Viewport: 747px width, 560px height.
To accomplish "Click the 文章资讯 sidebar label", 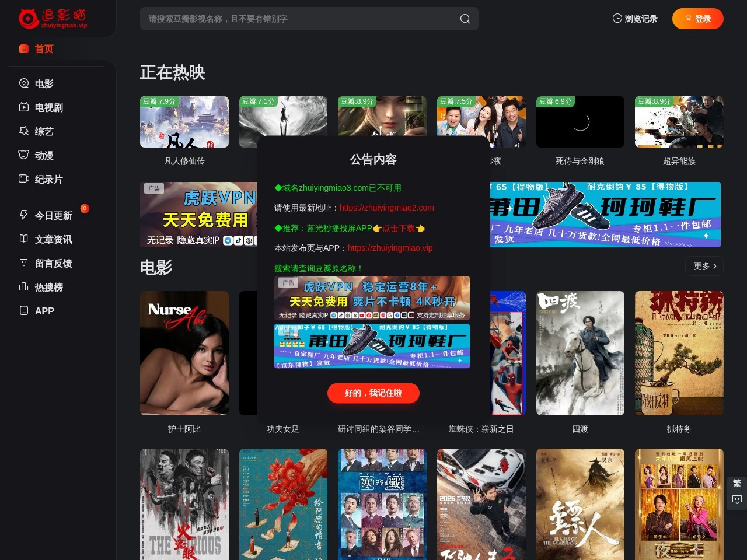I will tap(54, 239).
